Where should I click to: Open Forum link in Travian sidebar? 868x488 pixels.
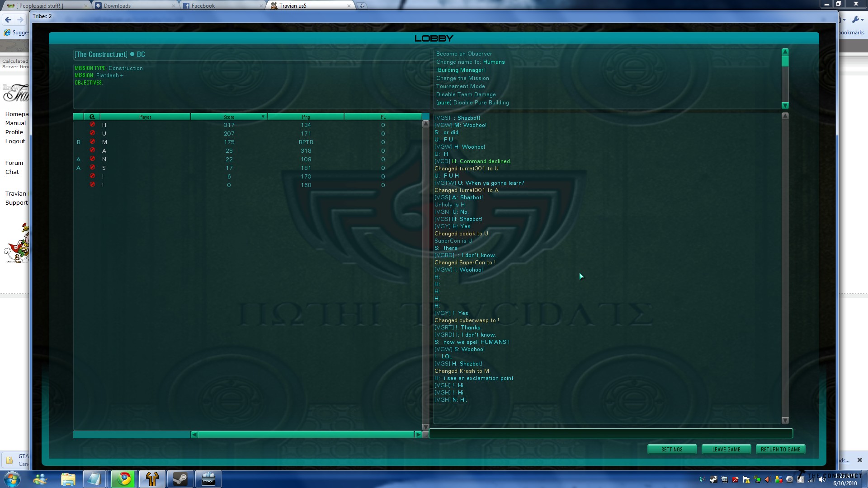pos(14,163)
